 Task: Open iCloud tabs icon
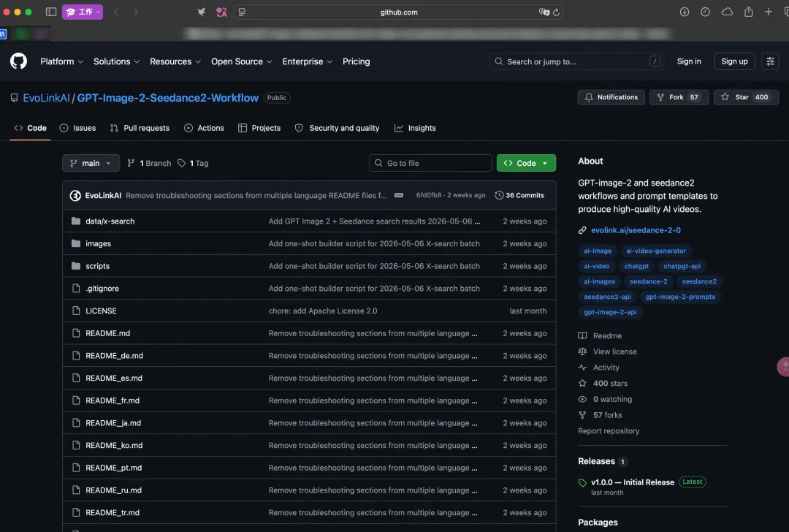pos(727,12)
